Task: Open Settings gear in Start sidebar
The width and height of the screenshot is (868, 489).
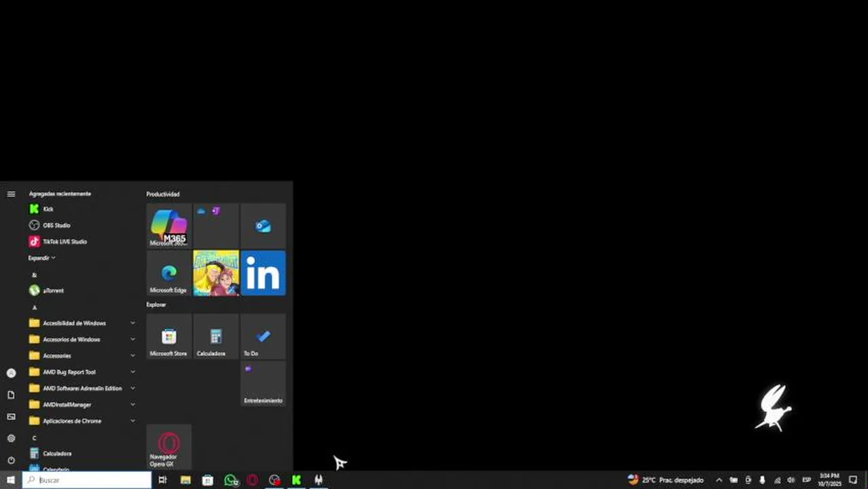Action: (x=11, y=438)
